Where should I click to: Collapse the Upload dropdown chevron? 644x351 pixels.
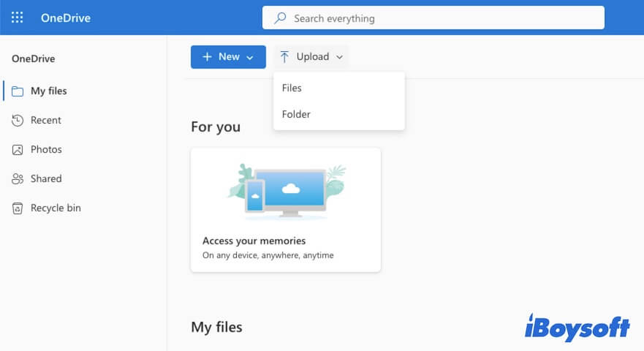point(339,57)
